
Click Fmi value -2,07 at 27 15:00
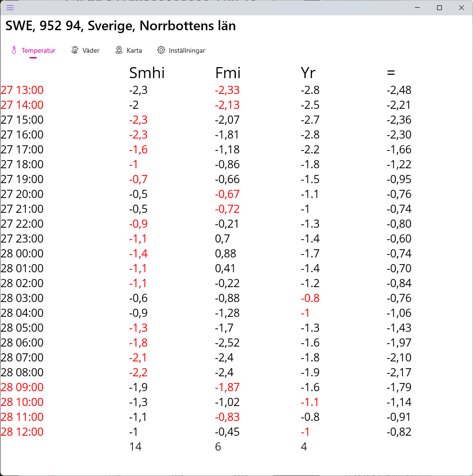tap(227, 120)
